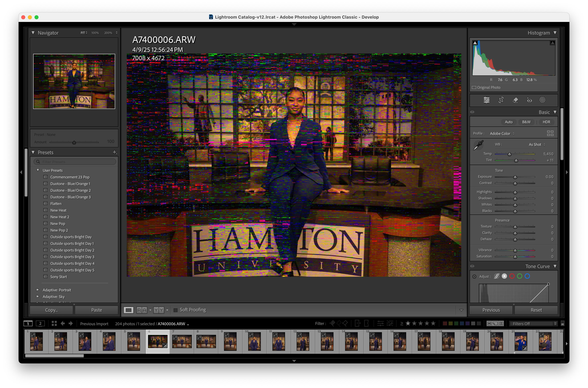Click the Reset button

click(x=536, y=310)
